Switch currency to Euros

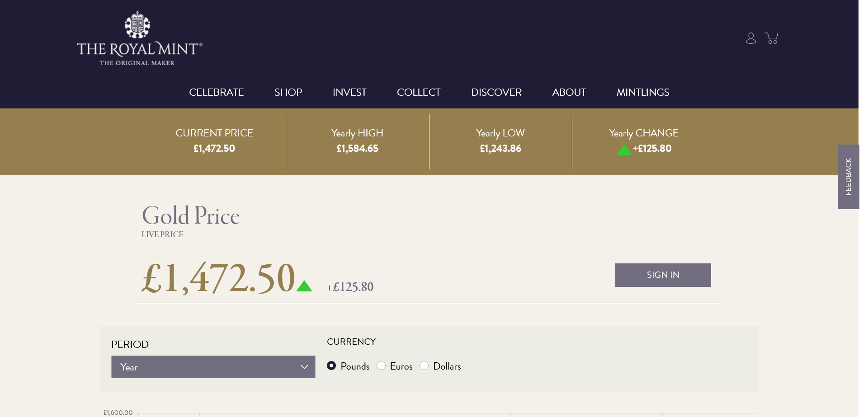381,366
